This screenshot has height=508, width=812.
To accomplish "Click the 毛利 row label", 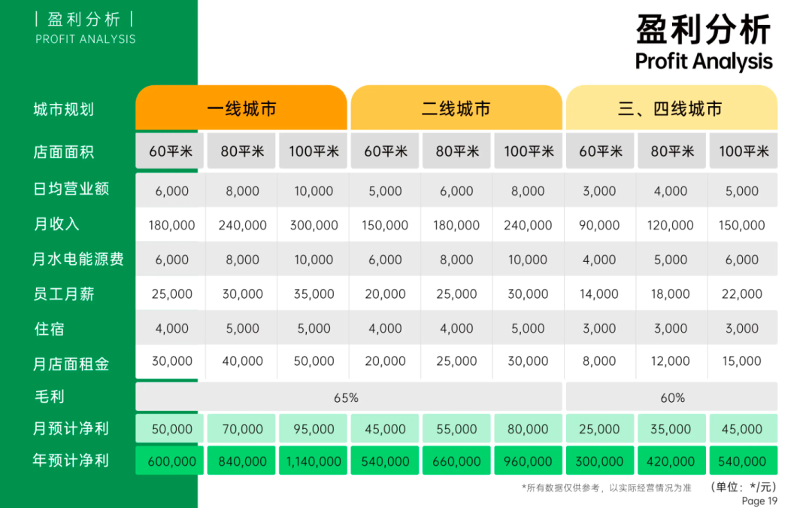I will click(49, 397).
